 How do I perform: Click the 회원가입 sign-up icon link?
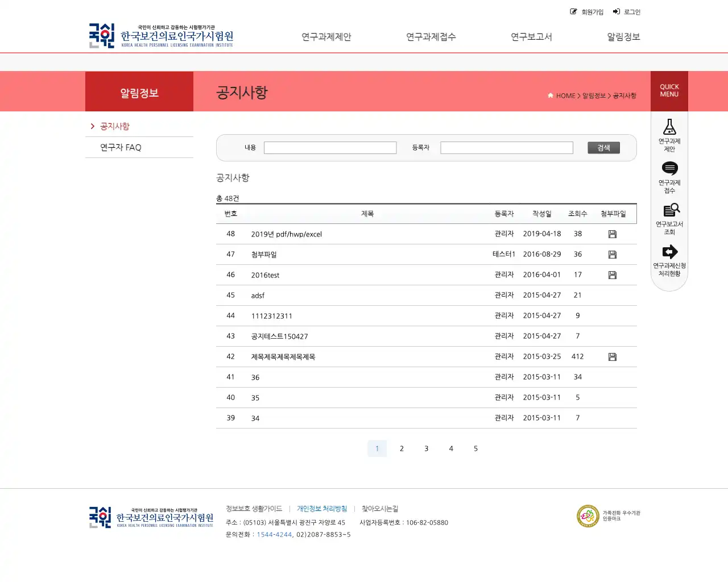point(586,12)
